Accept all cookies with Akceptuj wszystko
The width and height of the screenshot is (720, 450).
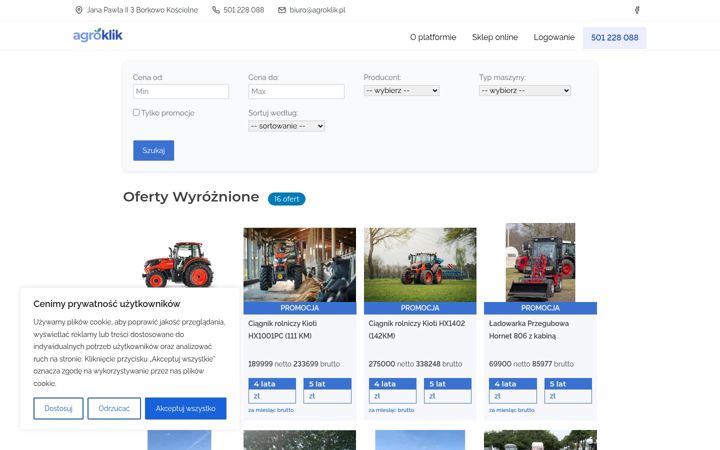tap(186, 408)
